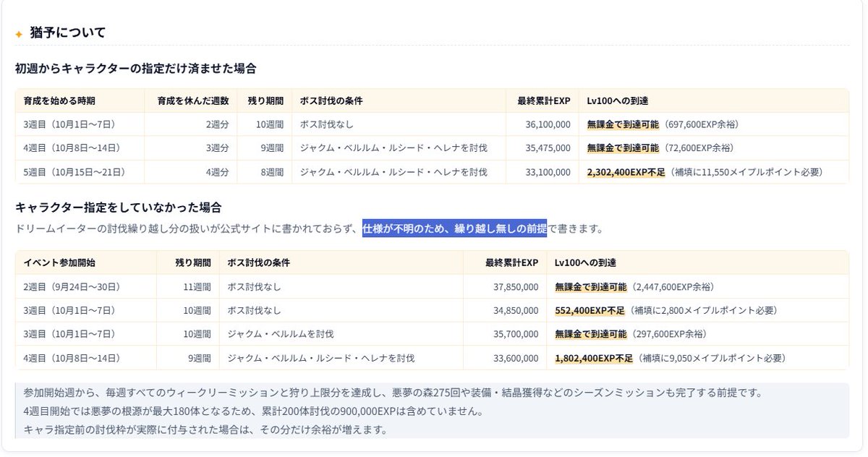Click the note line starting "キャラ指定前の討伐枠"

tap(206, 430)
